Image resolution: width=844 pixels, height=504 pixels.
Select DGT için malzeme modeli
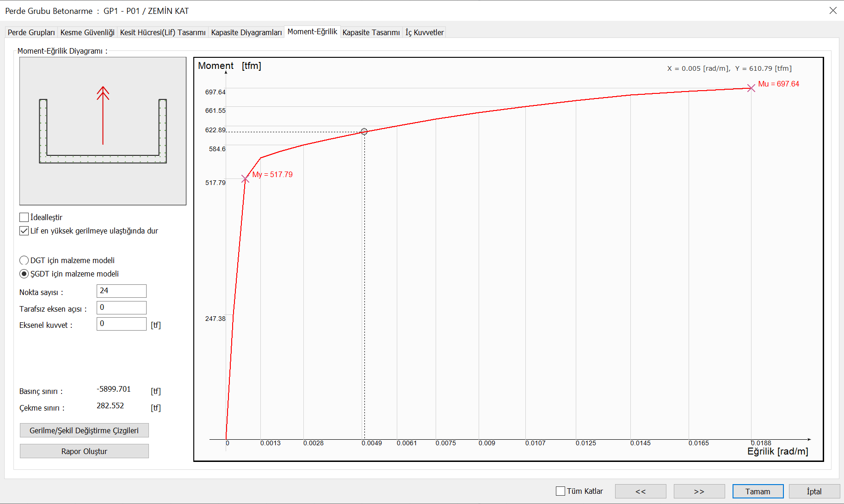24,260
